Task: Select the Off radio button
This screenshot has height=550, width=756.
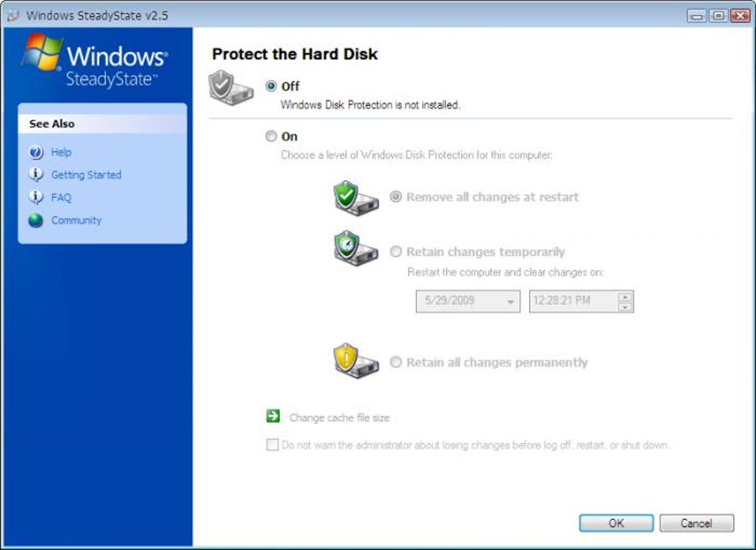Action: (x=271, y=86)
